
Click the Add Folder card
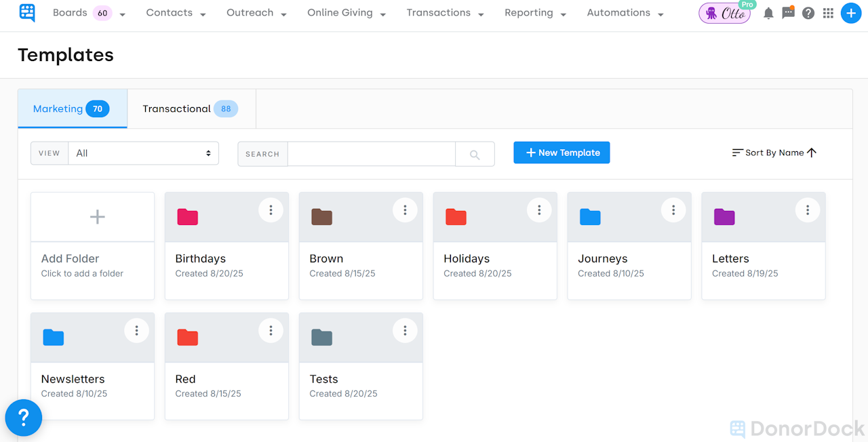[x=92, y=245]
